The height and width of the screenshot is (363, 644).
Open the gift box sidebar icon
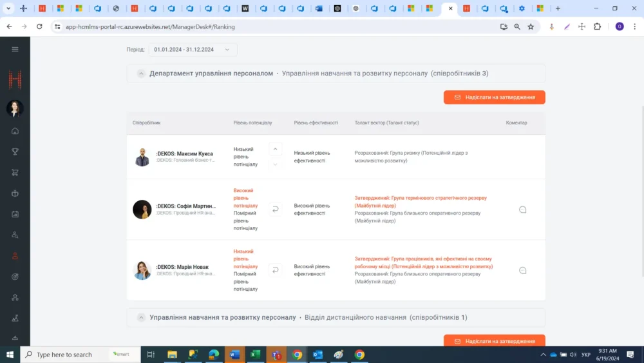[x=15, y=193]
